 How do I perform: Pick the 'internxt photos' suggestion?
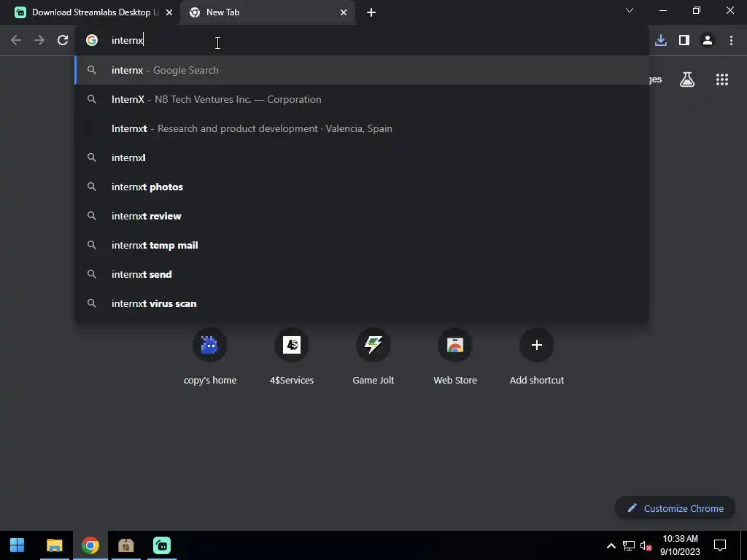362,187
